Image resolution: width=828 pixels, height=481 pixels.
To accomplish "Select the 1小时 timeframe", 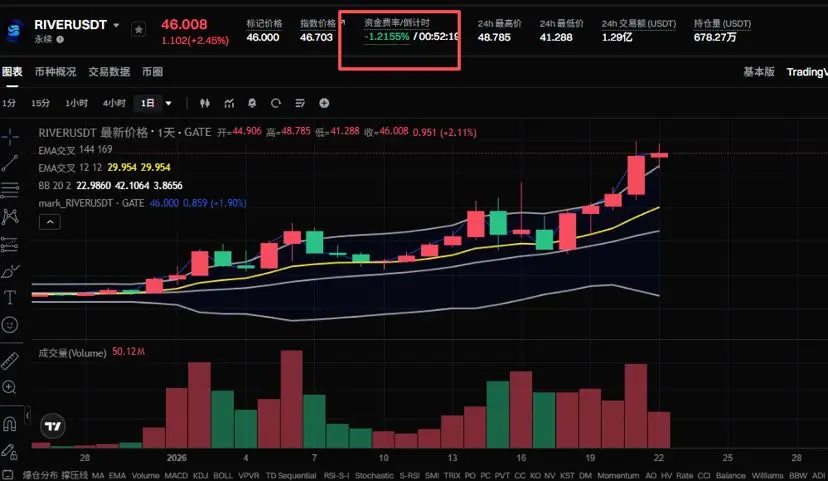I will pos(77,103).
